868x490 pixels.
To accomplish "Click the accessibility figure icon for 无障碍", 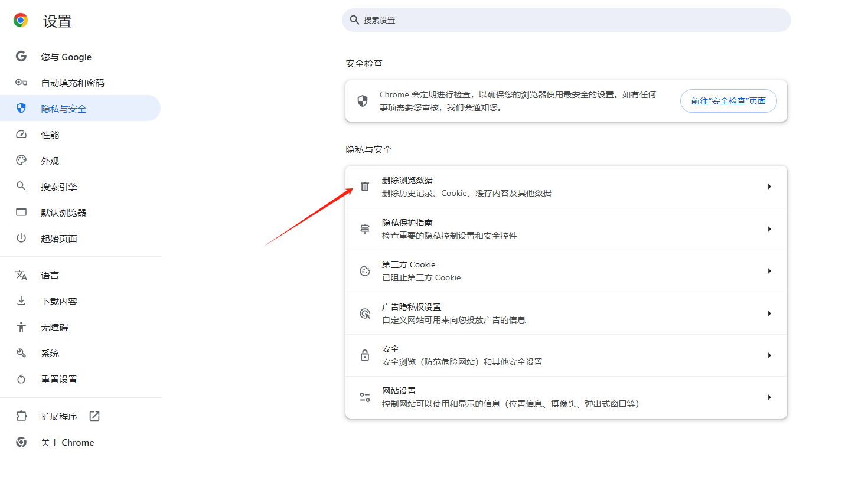I will [x=21, y=327].
